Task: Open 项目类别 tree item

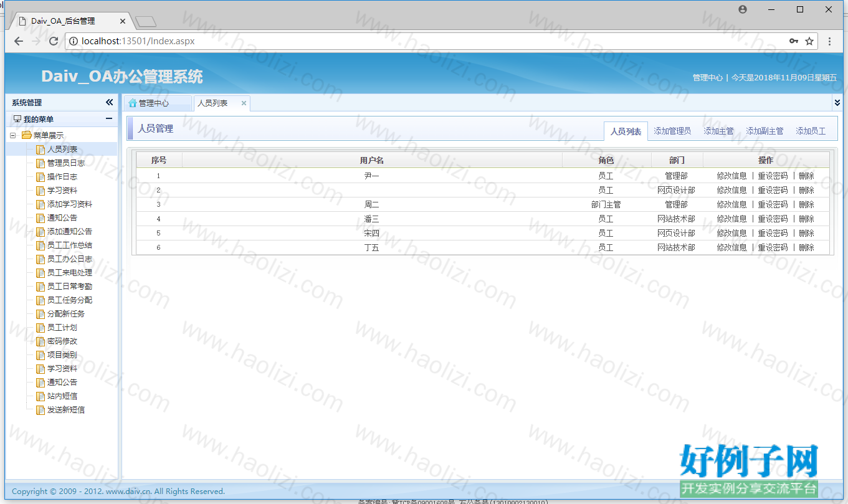Action: (x=62, y=355)
